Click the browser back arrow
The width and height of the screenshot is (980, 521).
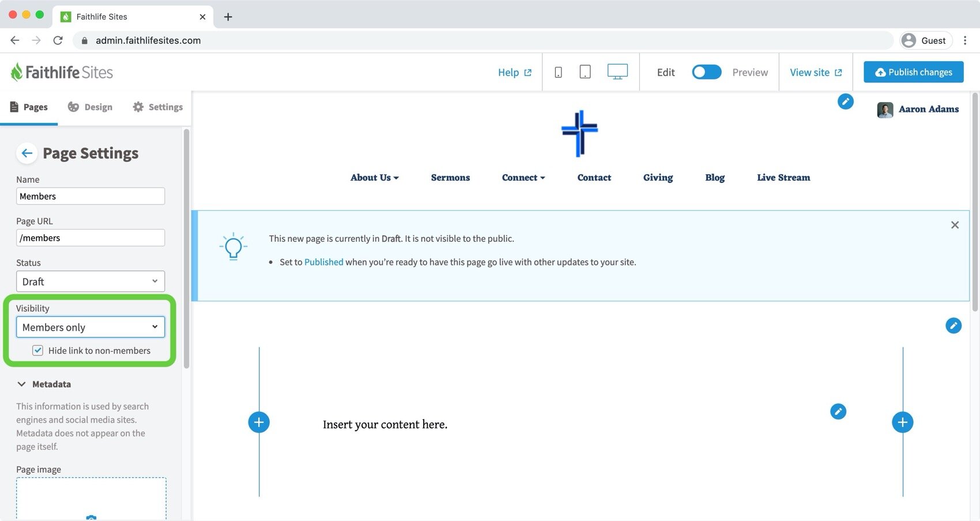click(x=15, y=40)
